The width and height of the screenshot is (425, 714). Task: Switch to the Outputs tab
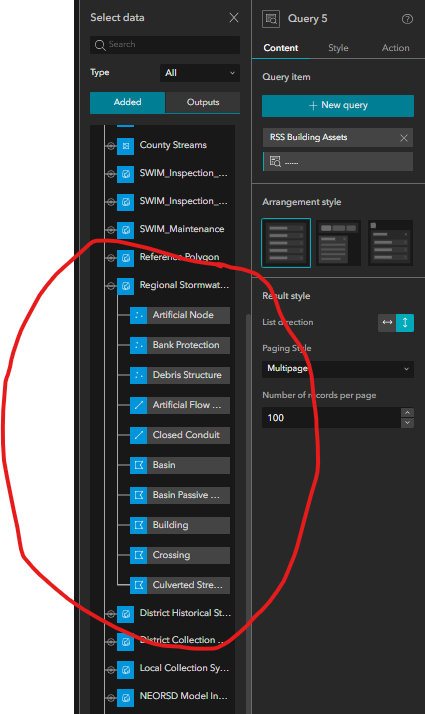[x=203, y=102]
